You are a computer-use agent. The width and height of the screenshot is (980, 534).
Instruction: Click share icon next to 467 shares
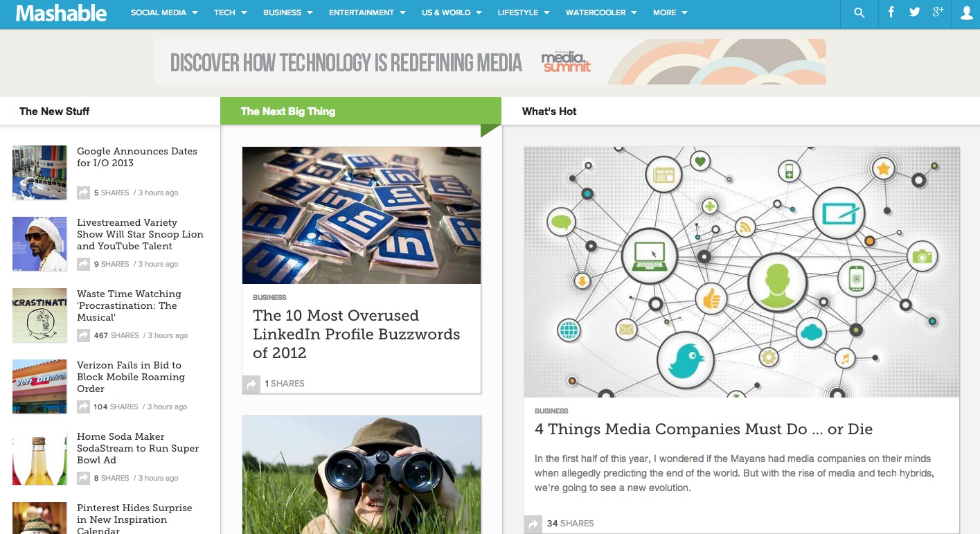pos(83,335)
